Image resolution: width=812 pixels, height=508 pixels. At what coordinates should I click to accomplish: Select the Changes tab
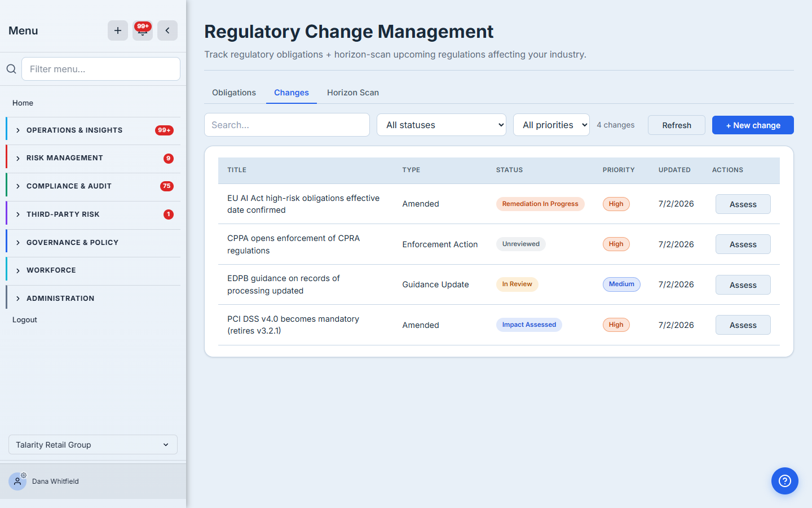[292, 93]
